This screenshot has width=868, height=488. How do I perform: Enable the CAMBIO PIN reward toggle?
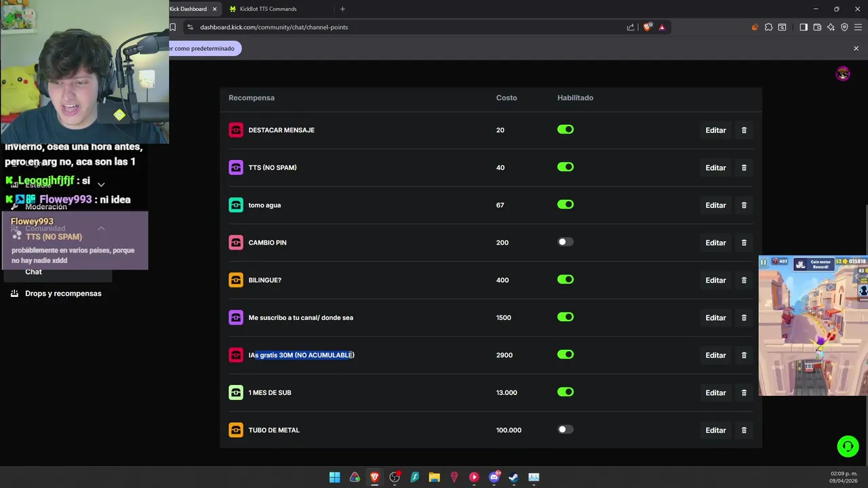pyautogui.click(x=566, y=242)
